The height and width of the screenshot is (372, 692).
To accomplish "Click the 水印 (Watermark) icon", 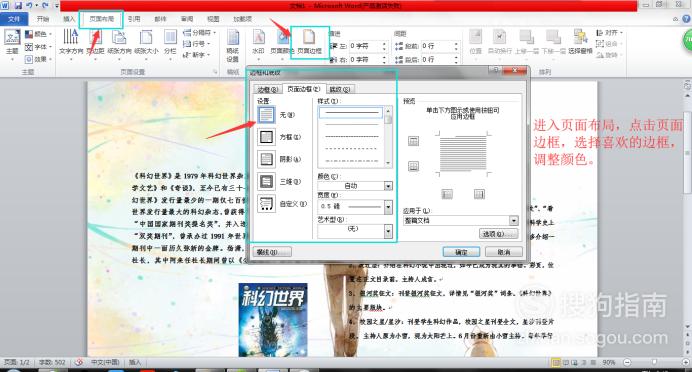I will (x=258, y=42).
